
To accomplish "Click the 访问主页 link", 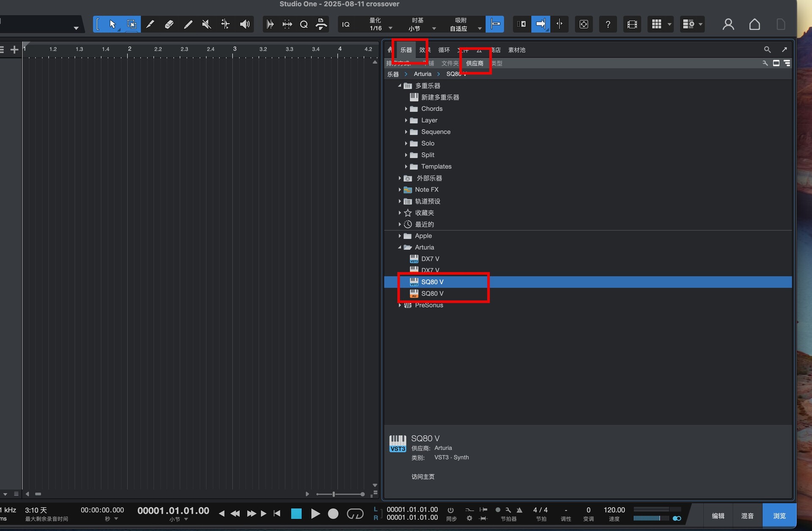I will pos(423,476).
